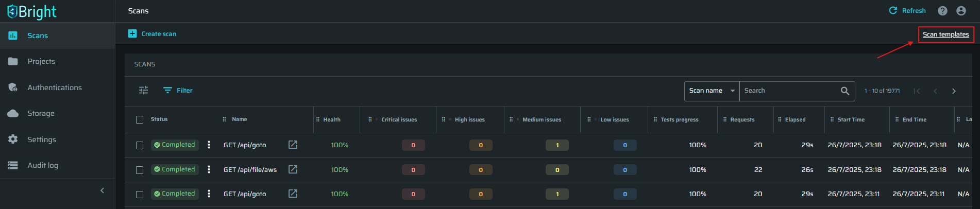Open the Filter options

(x=178, y=90)
